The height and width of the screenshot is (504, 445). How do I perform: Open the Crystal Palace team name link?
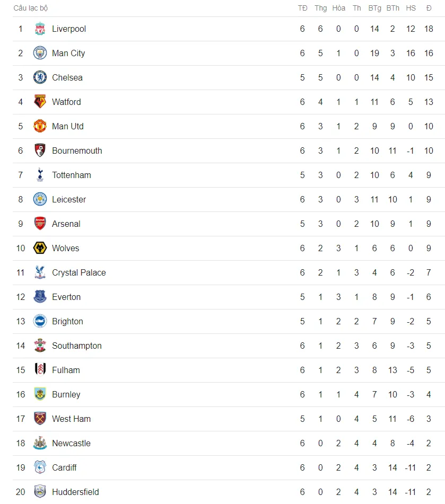pyautogui.click(x=79, y=272)
